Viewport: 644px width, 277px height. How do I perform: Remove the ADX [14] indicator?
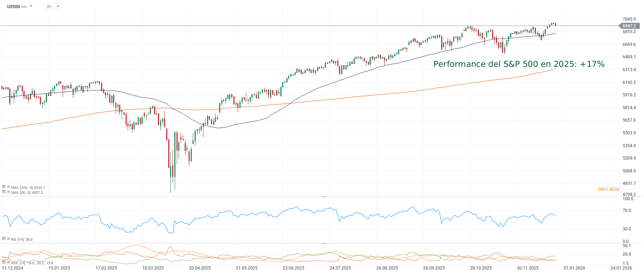[9, 262]
